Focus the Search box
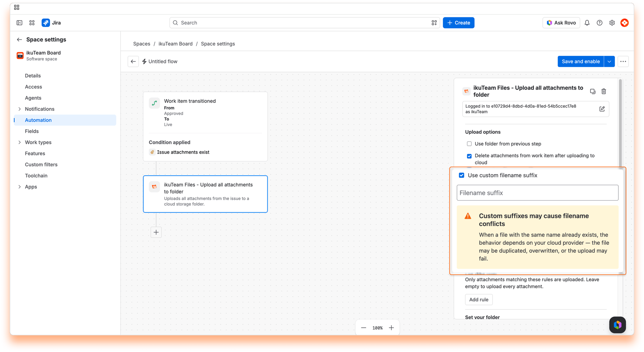Viewport: 644px width, 352px height. coord(304,23)
